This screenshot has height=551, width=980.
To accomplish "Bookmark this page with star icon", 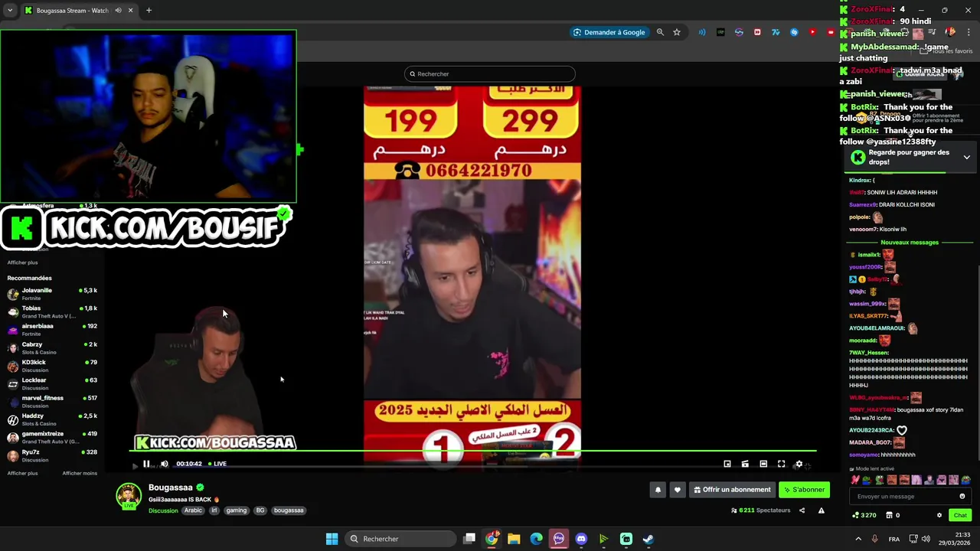I will (677, 32).
